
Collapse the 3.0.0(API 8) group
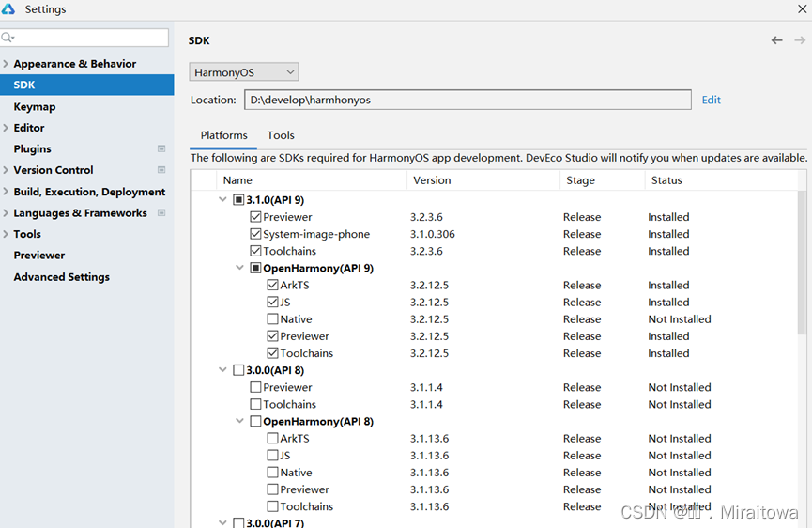[x=222, y=370]
